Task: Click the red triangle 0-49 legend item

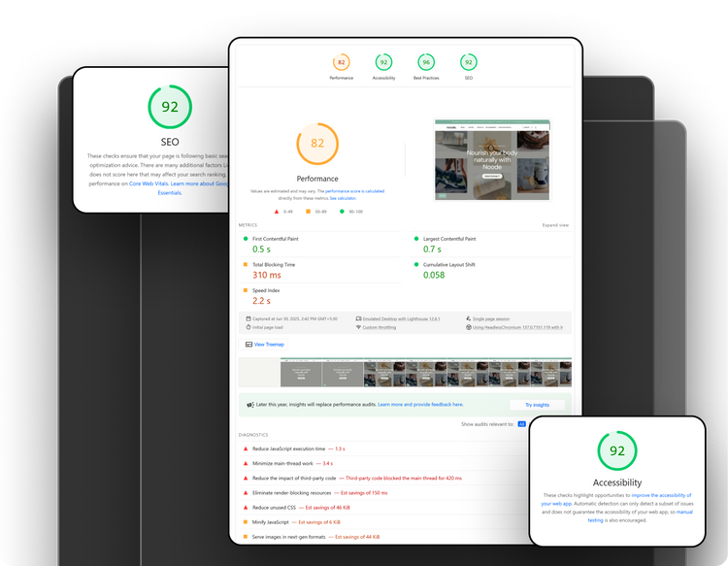Action: click(x=283, y=212)
